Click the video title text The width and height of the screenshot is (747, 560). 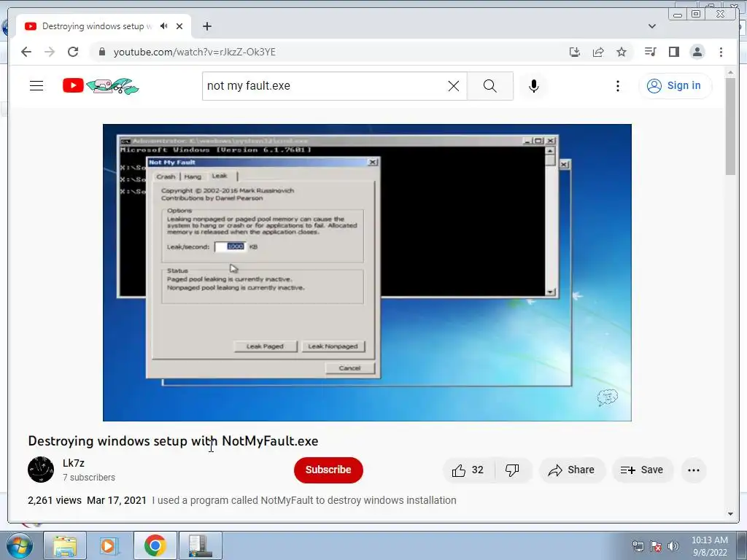coord(173,441)
